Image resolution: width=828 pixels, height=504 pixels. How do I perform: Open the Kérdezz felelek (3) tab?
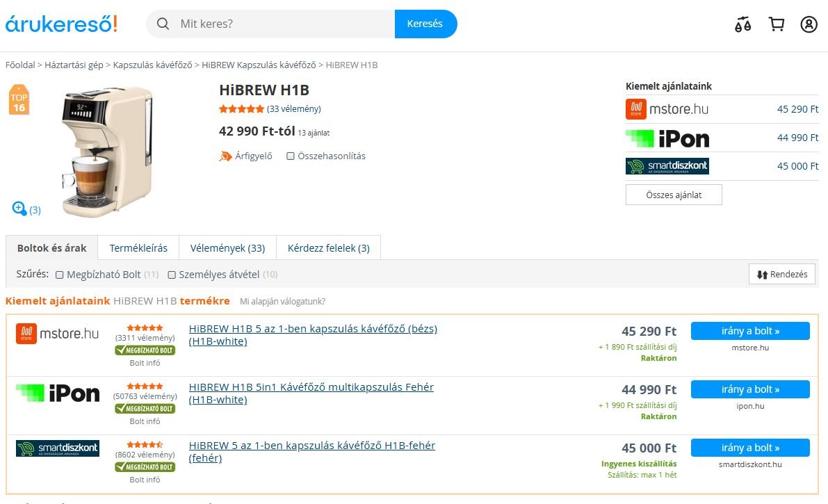[x=328, y=247]
